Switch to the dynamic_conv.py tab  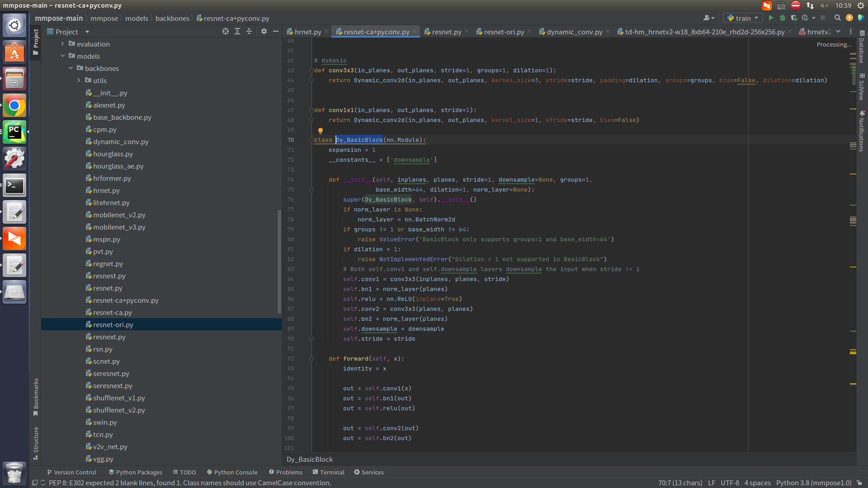574,32
